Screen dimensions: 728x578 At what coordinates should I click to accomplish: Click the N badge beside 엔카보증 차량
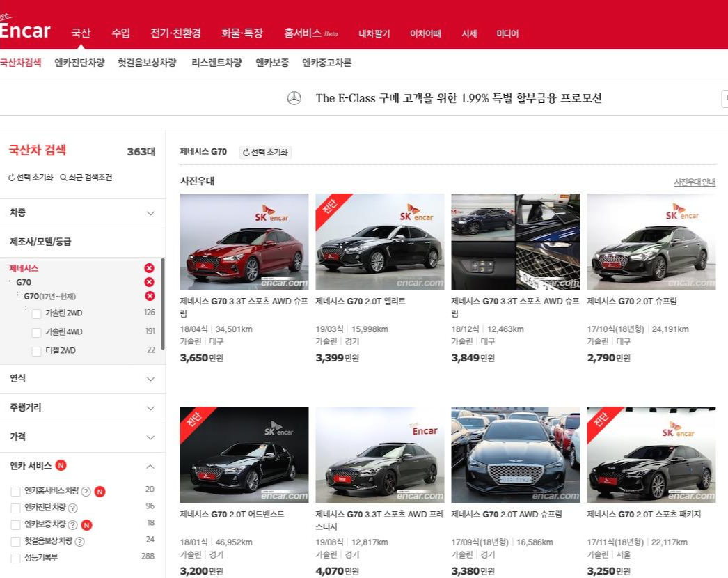click(86, 524)
